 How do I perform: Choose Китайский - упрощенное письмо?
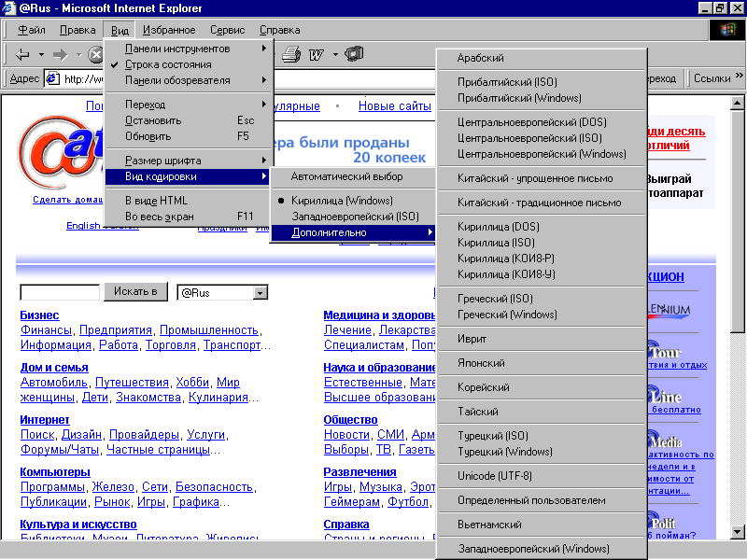point(542,178)
